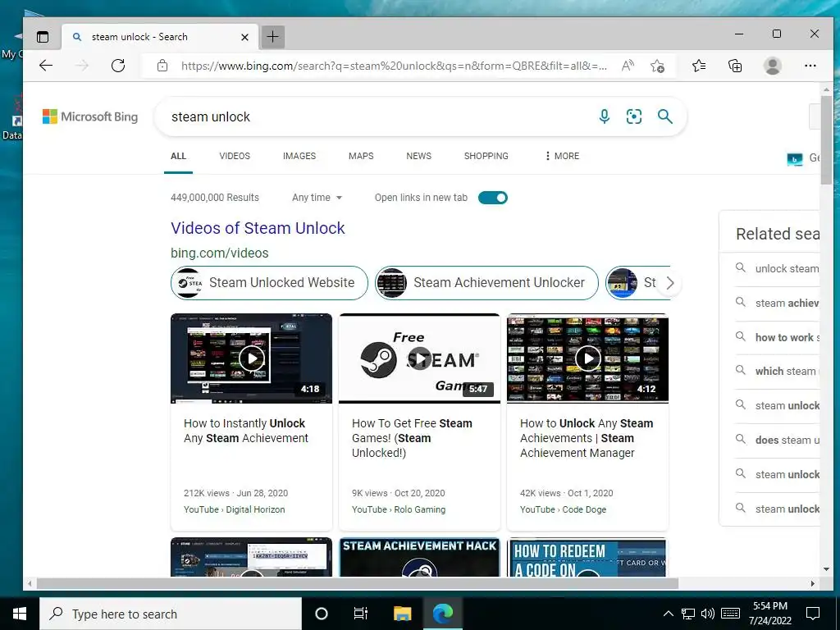Open the browser profile avatar
The image size is (840, 630).
click(772, 66)
